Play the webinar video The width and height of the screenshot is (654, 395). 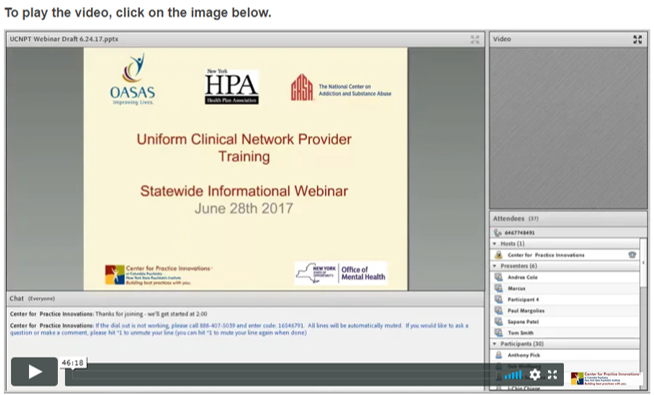click(x=35, y=371)
